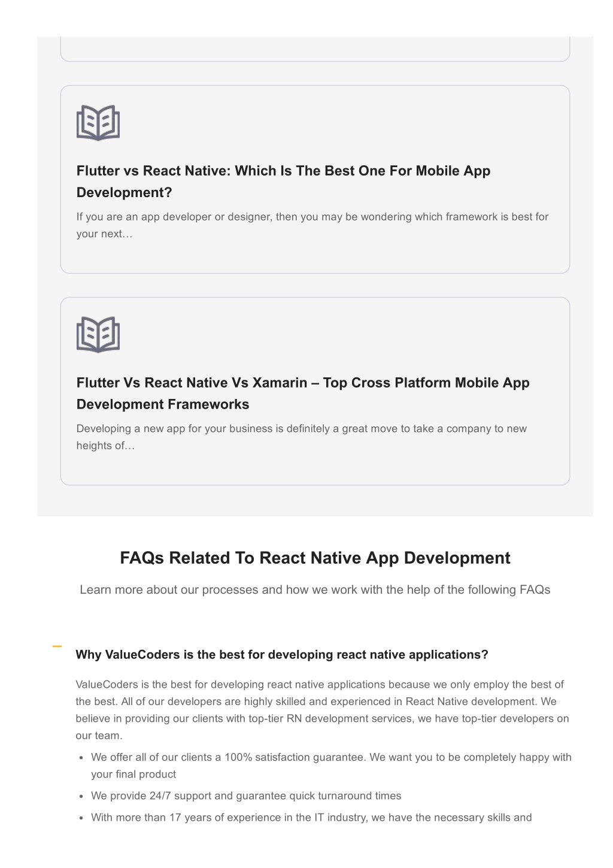The height and width of the screenshot is (868, 613).
Task: Click book icon in Xamarin comparison card
Action: point(98,334)
